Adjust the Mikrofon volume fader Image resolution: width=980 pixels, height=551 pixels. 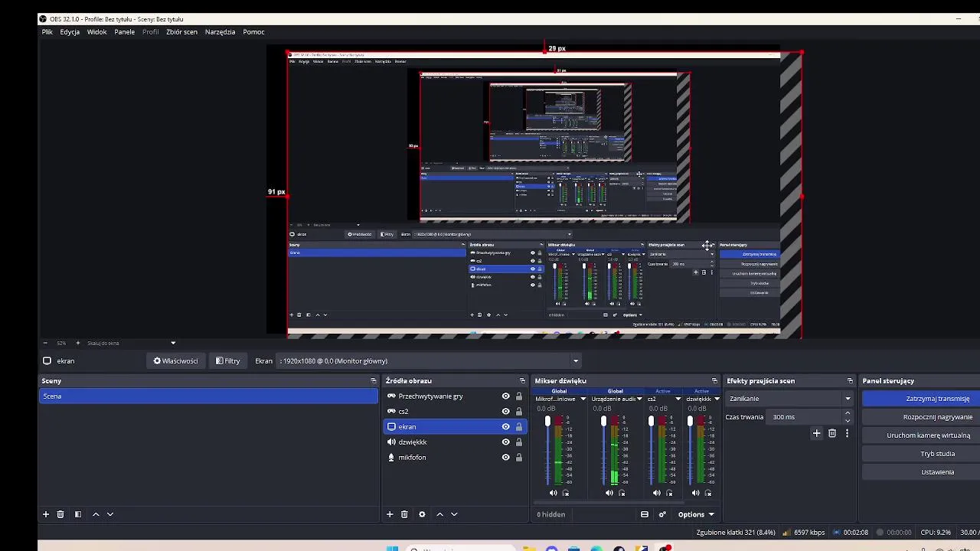coord(547,422)
